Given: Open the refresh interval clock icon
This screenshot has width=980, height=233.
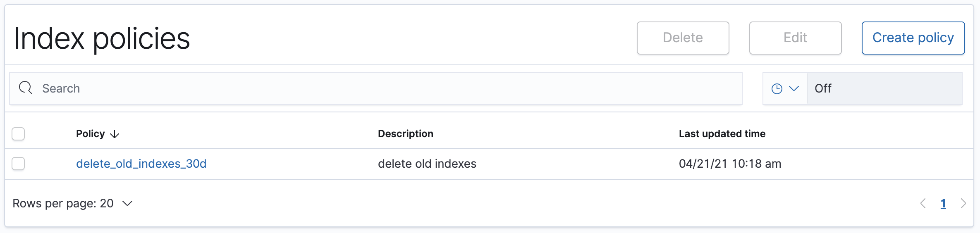Looking at the screenshot, I should click(x=777, y=89).
